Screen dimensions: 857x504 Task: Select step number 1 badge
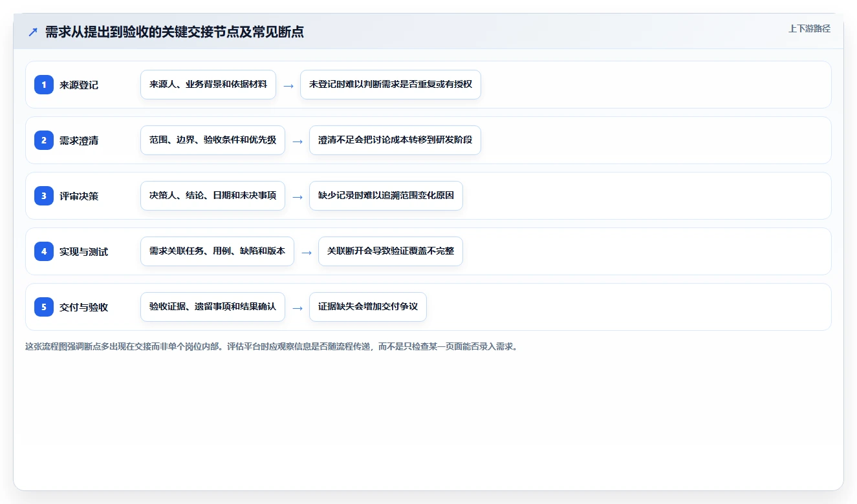click(44, 85)
